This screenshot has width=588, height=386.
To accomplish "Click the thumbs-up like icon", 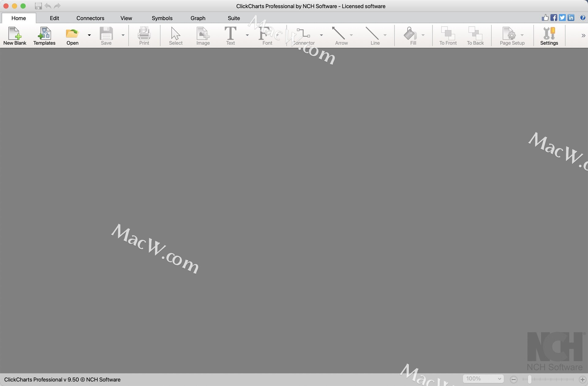I will pyautogui.click(x=545, y=17).
